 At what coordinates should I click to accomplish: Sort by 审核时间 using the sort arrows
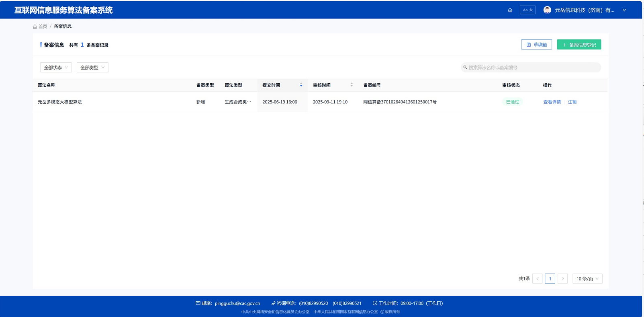[352, 85]
